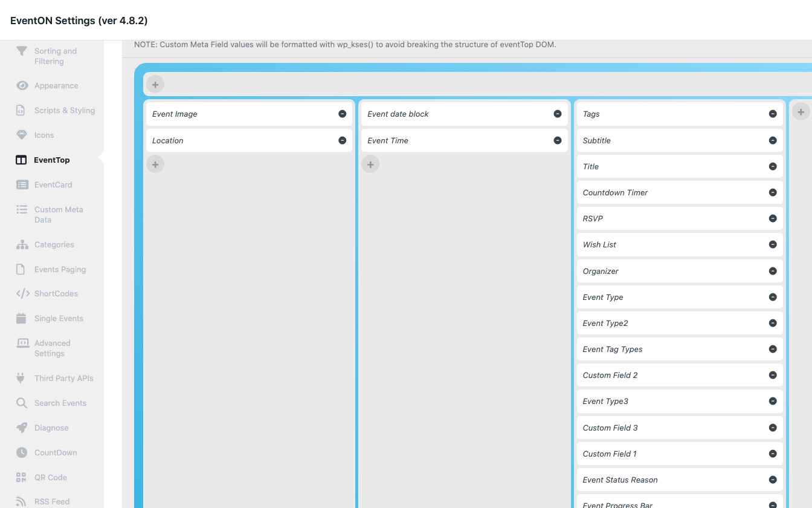
Task: Open the QR Code settings tab
Action: tap(52, 478)
